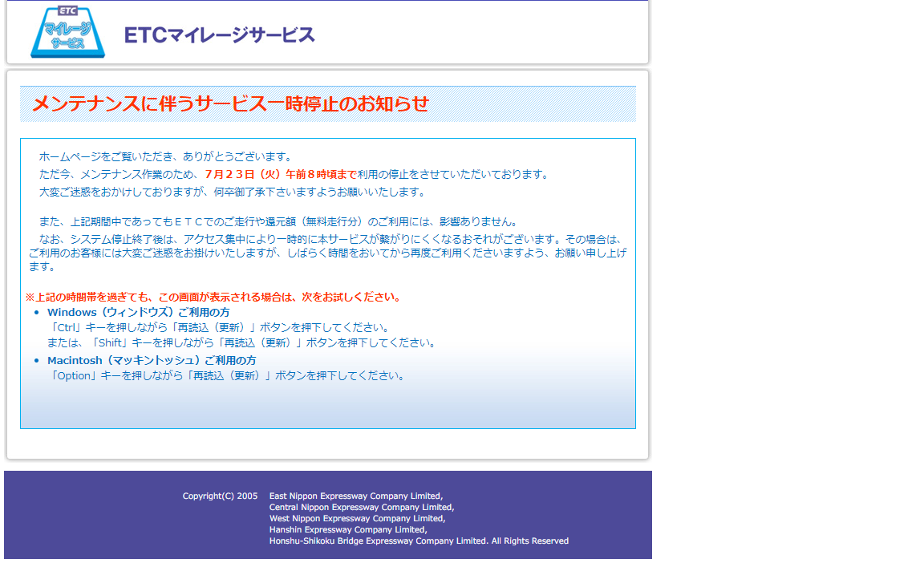Click the Macintosh(マッキントッシュ)ご利用の方 bullet

pyautogui.click(x=152, y=360)
